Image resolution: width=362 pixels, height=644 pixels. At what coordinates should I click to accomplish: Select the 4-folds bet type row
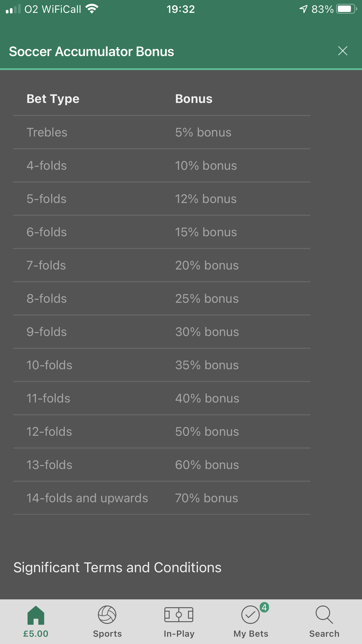162,166
